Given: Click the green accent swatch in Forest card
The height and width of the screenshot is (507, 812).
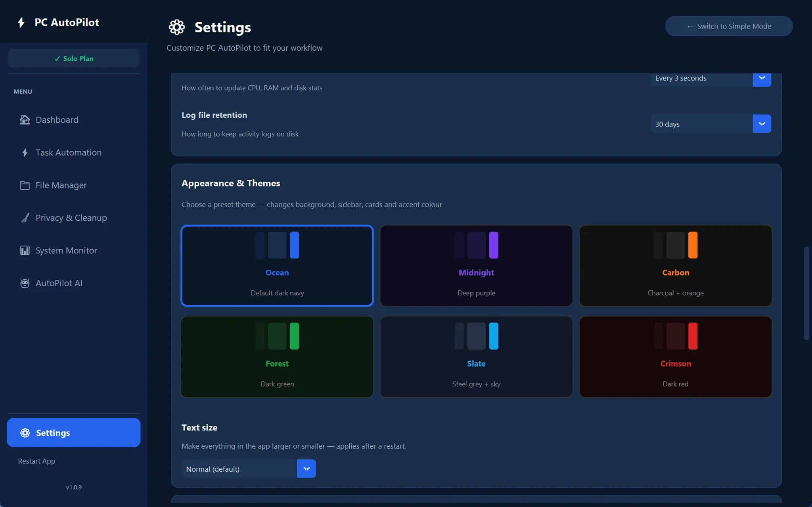Looking at the screenshot, I should [x=294, y=336].
